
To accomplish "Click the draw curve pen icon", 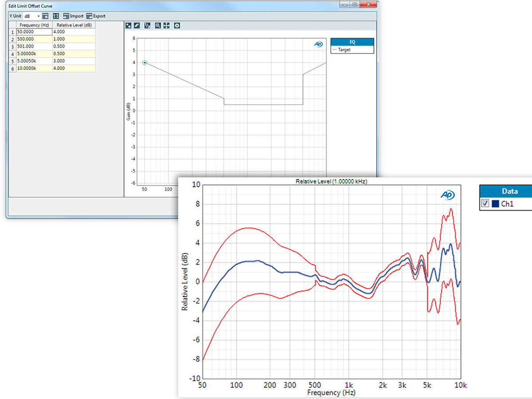I will point(137,26).
